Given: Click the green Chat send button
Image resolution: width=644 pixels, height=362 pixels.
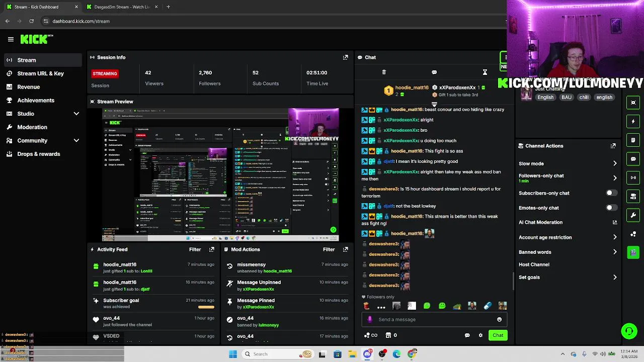Looking at the screenshot, I should 498,335.
